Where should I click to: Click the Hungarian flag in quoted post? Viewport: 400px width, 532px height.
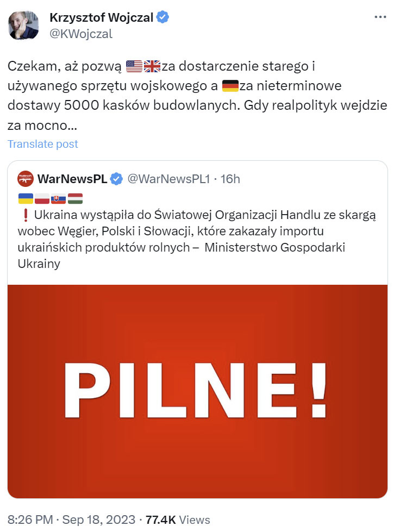(x=75, y=198)
